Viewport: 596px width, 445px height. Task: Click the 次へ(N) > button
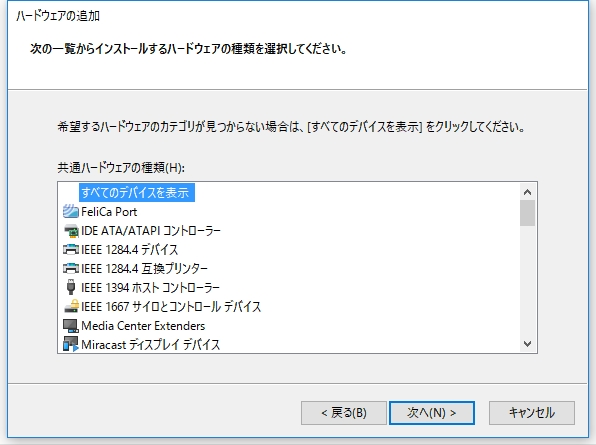point(432,413)
